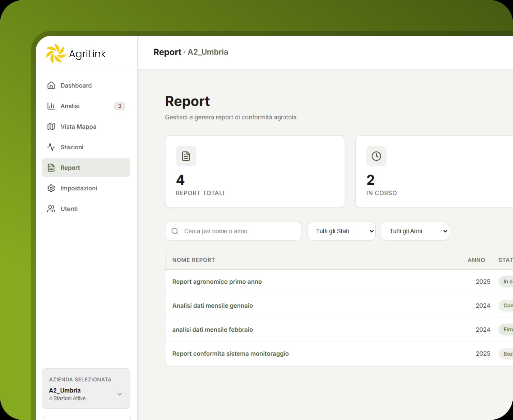Click the clock icon in In Corso card

pyautogui.click(x=376, y=156)
